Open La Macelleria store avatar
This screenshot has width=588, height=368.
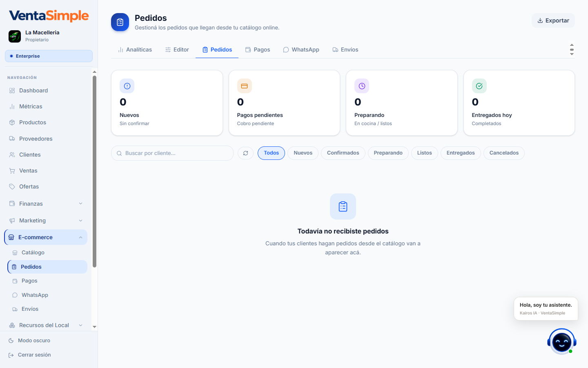point(15,36)
